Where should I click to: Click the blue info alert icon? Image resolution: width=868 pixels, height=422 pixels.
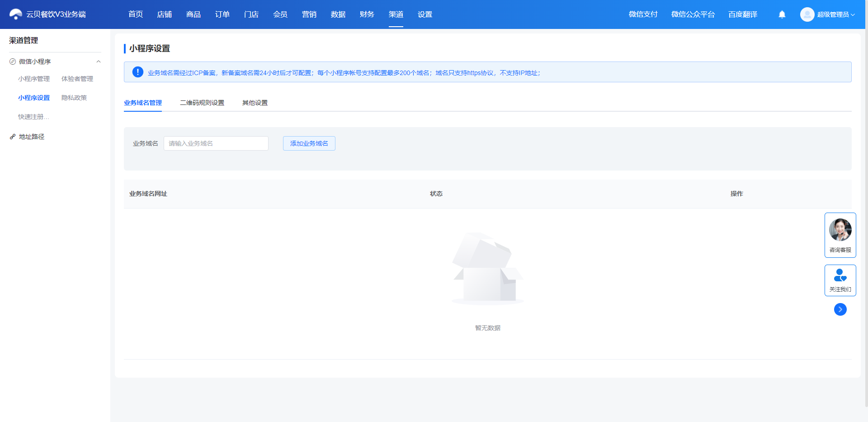(138, 72)
